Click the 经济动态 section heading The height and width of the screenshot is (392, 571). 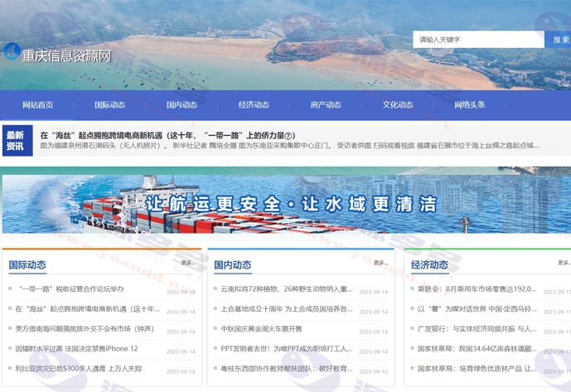[429, 265]
